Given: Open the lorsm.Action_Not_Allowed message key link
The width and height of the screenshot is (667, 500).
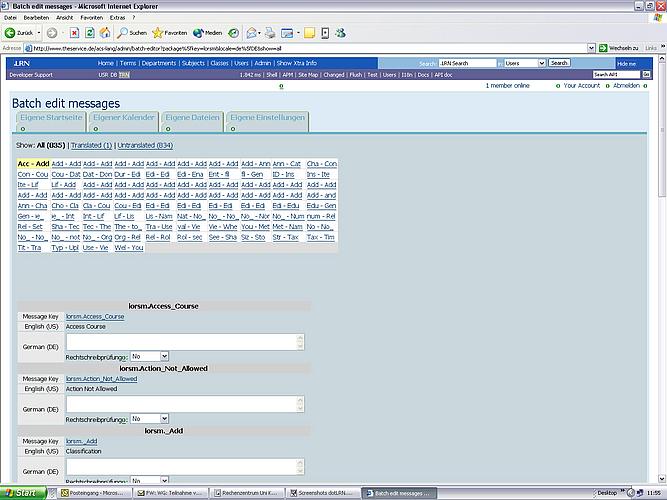Looking at the screenshot, I should (101, 379).
